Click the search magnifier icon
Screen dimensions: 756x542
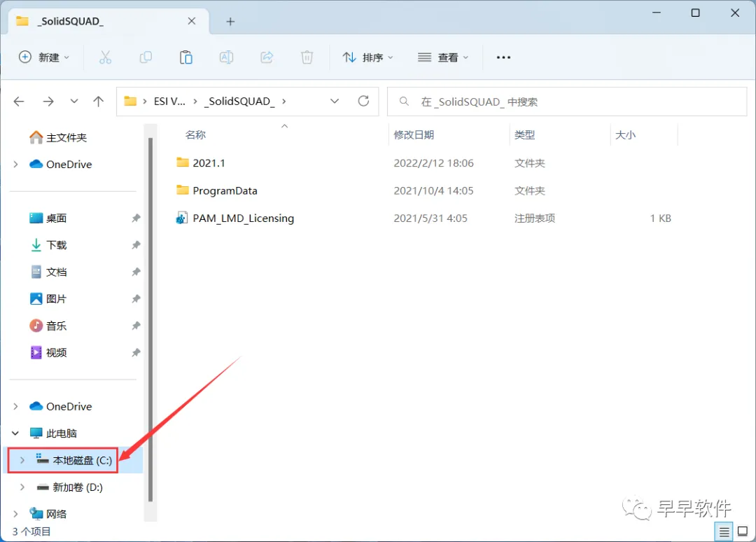click(404, 102)
